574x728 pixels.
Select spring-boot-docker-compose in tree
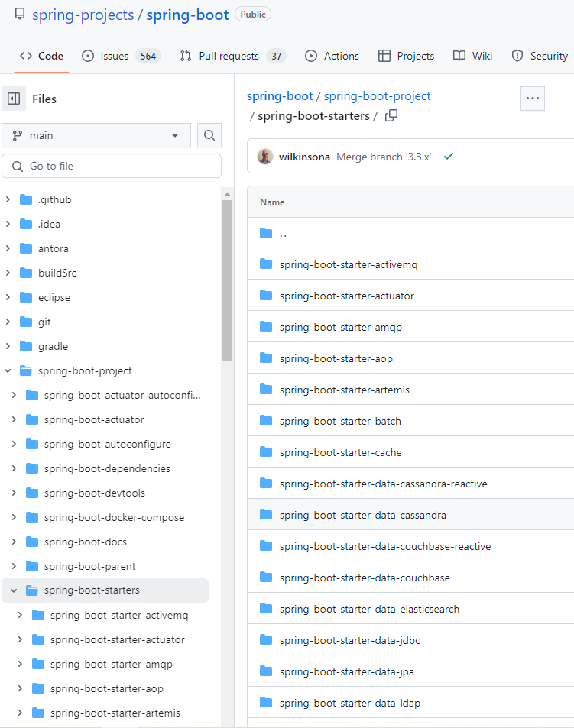coord(114,518)
